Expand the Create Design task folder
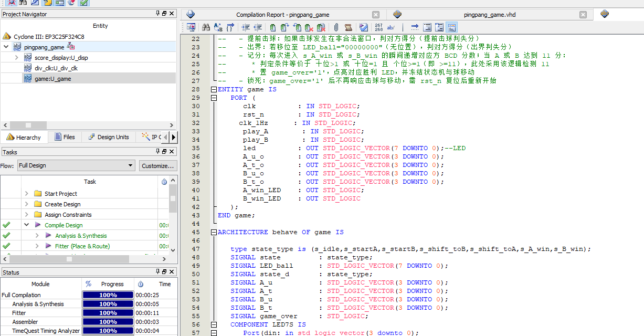Screen dimensions: 644x336 27,204
